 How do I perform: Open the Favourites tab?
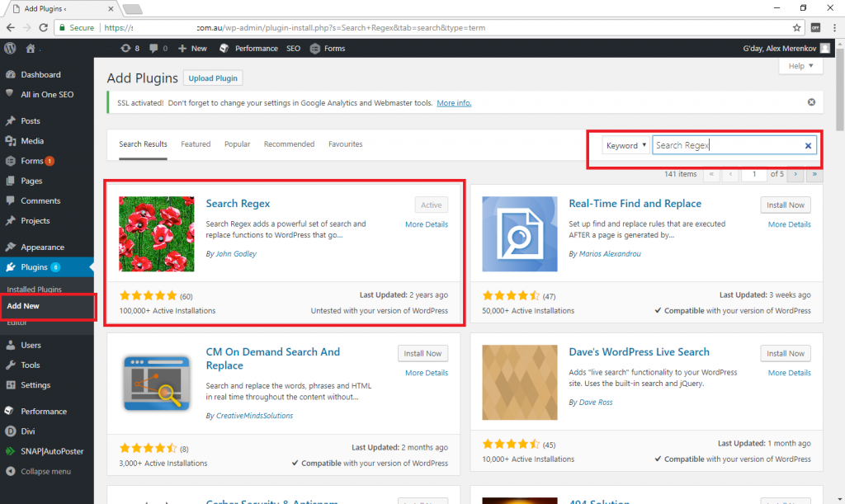click(x=345, y=144)
